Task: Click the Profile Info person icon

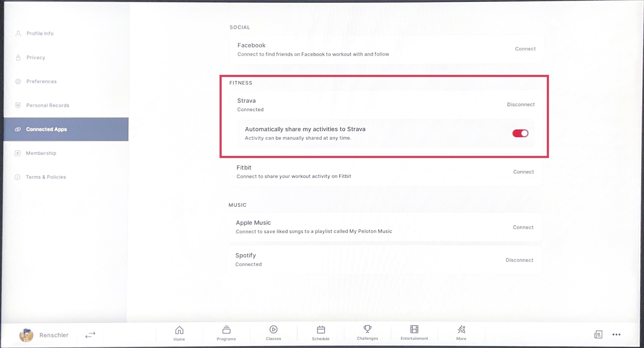Action: coord(18,34)
